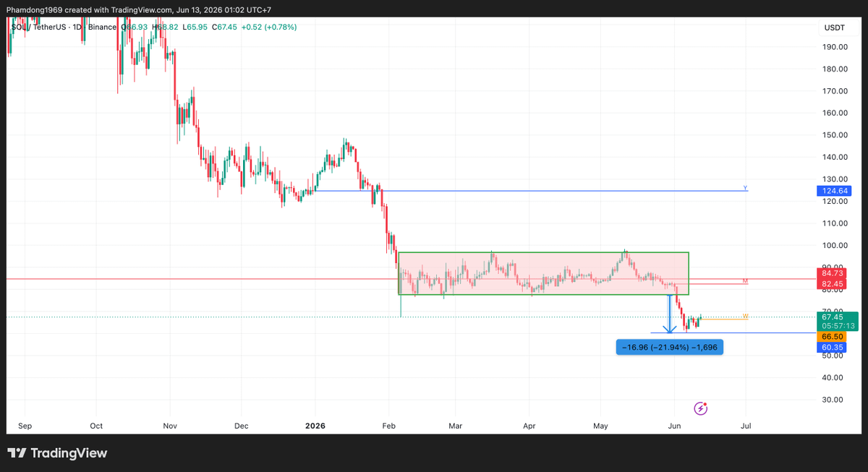Click the header text 'Phamdong1969 created with TradingView.com'
The image size is (868, 472).
pos(90,10)
